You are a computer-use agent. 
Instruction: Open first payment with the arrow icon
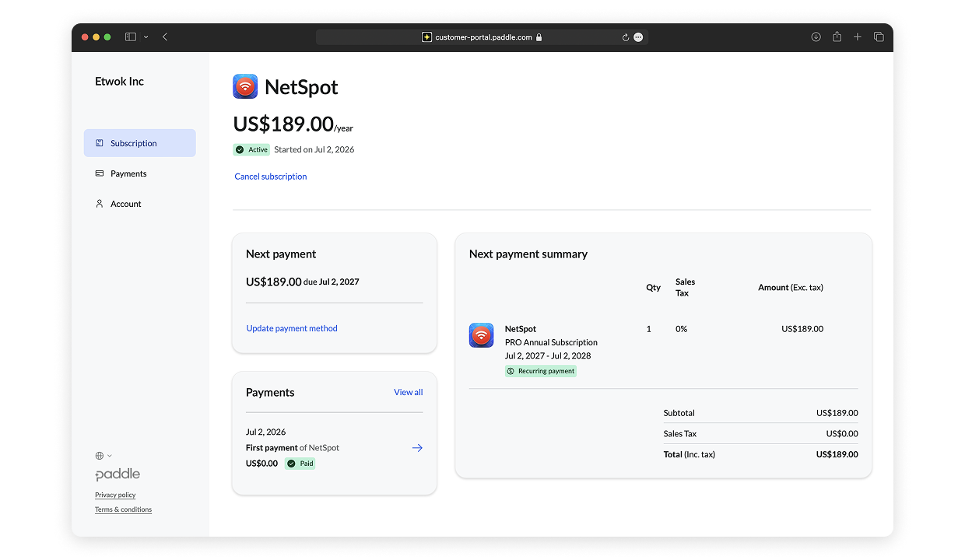(x=417, y=448)
